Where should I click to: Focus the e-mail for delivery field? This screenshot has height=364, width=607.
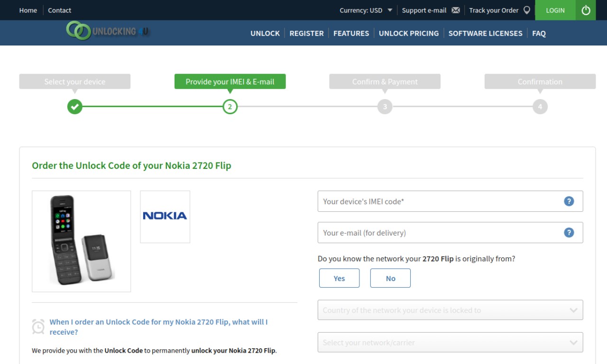(x=450, y=232)
